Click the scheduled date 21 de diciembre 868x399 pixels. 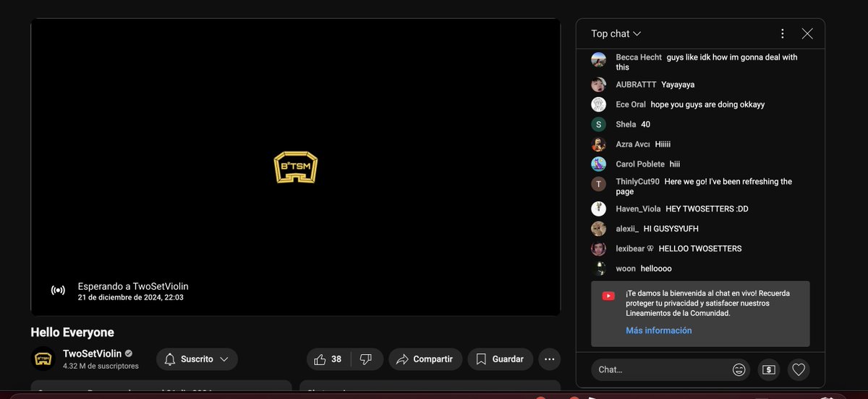tap(130, 297)
